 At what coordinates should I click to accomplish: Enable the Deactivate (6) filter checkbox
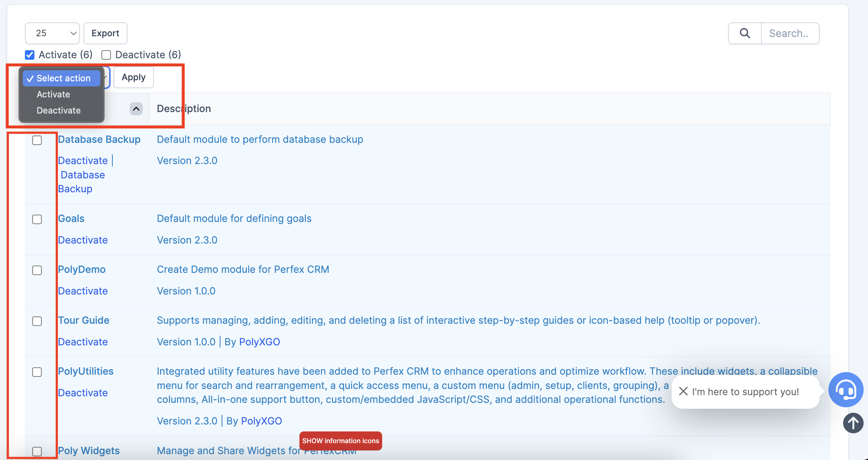click(106, 55)
